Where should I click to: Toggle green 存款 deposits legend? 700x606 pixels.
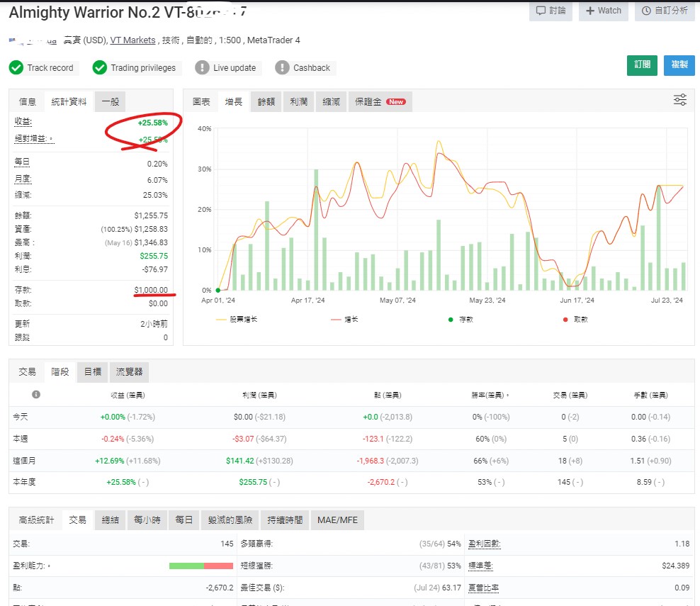[x=461, y=319]
